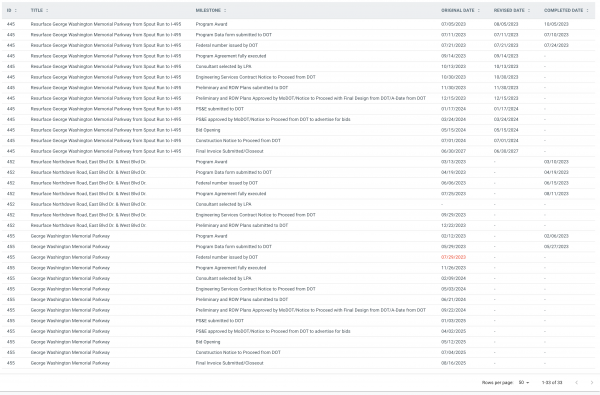Click the 1-33 of 33 pagination count

(552, 382)
